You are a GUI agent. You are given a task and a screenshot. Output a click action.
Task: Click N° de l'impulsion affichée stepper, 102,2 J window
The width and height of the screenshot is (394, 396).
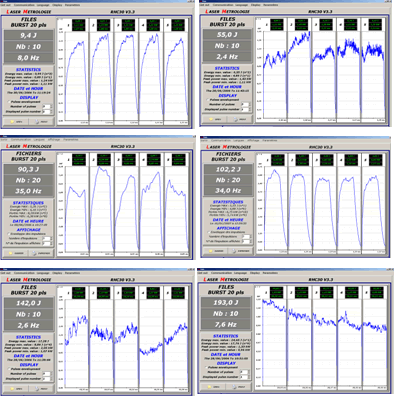pos(250,241)
